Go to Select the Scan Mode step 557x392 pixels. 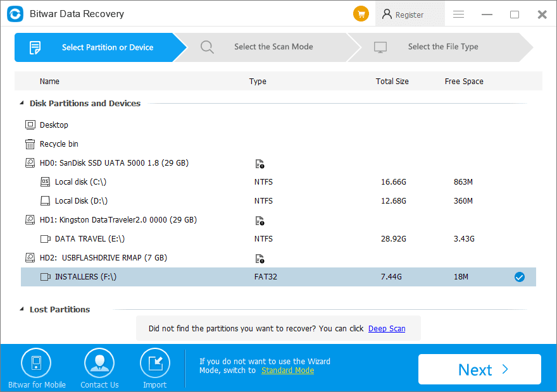268,47
